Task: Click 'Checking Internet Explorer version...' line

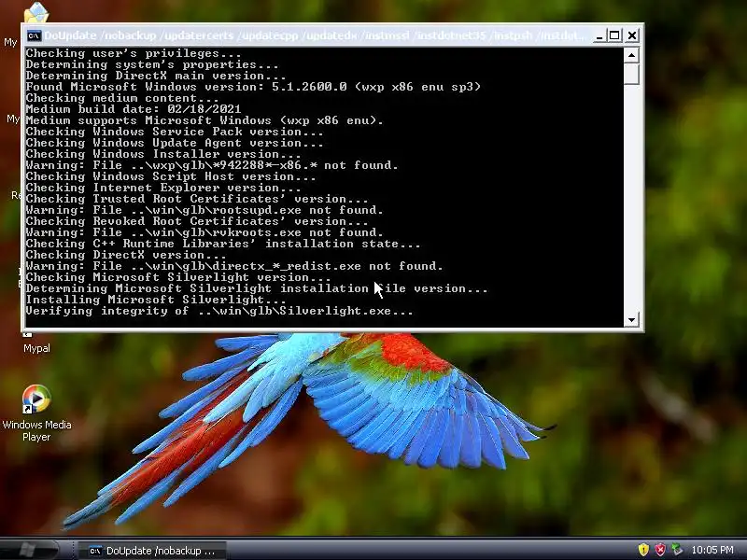Action: 163,188
